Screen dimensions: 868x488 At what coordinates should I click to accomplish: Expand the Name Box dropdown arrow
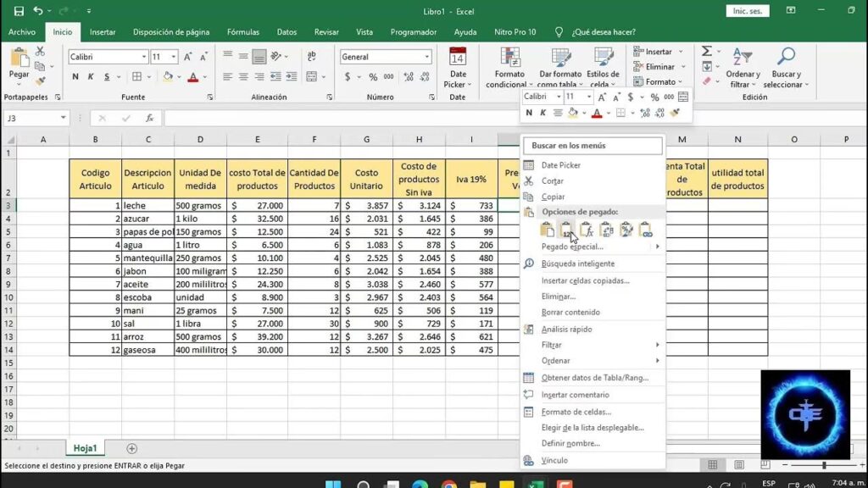pos(64,119)
